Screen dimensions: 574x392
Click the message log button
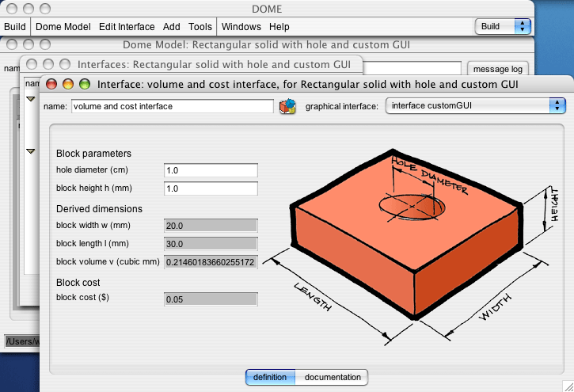click(497, 69)
